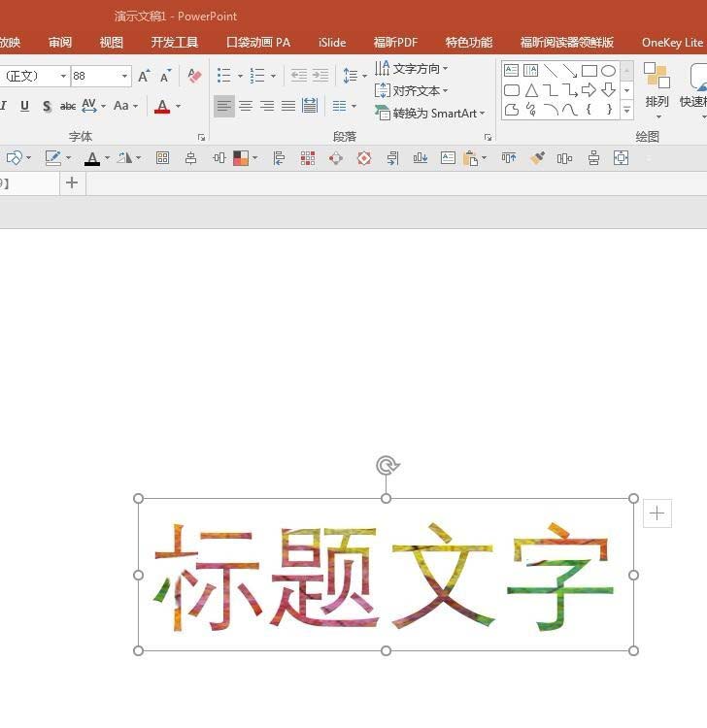Choose the rectangle shape
Viewport: 707px width, 728px height.
click(589, 71)
